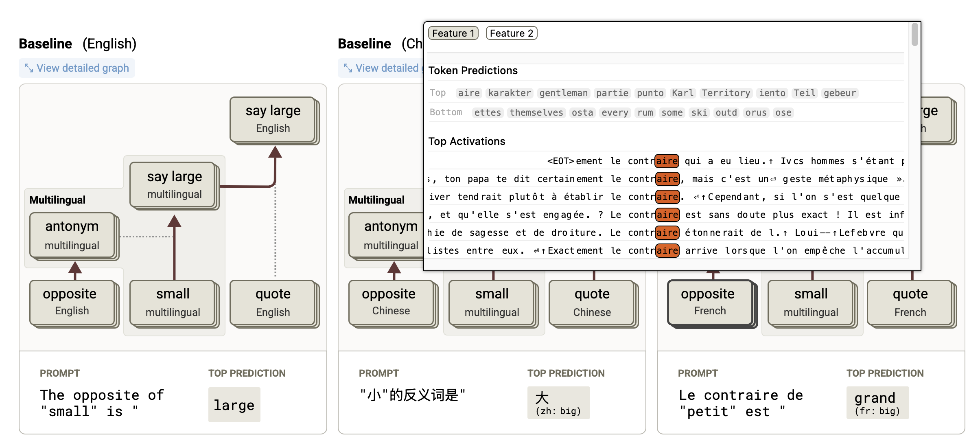
Task: Click top token prediction 'karakter'
Action: (x=510, y=93)
